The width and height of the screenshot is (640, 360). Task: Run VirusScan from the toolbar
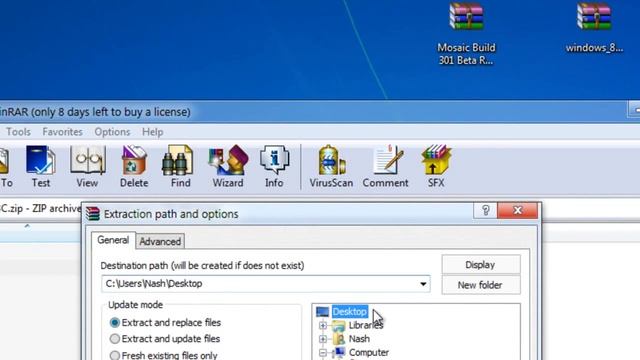tap(331, 167)
